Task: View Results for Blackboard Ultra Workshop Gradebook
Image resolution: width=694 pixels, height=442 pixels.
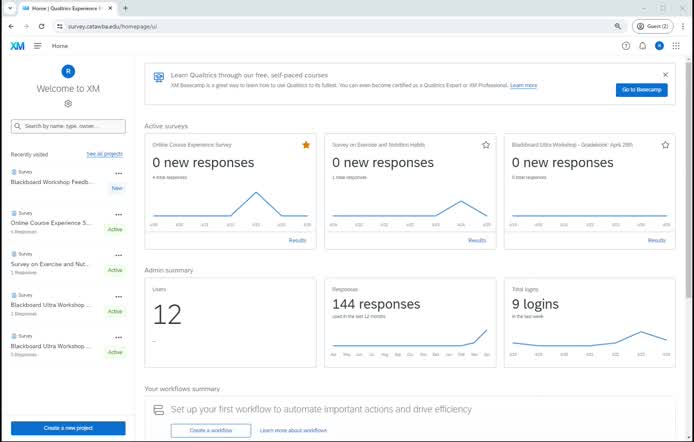Action: pos(656,240)
